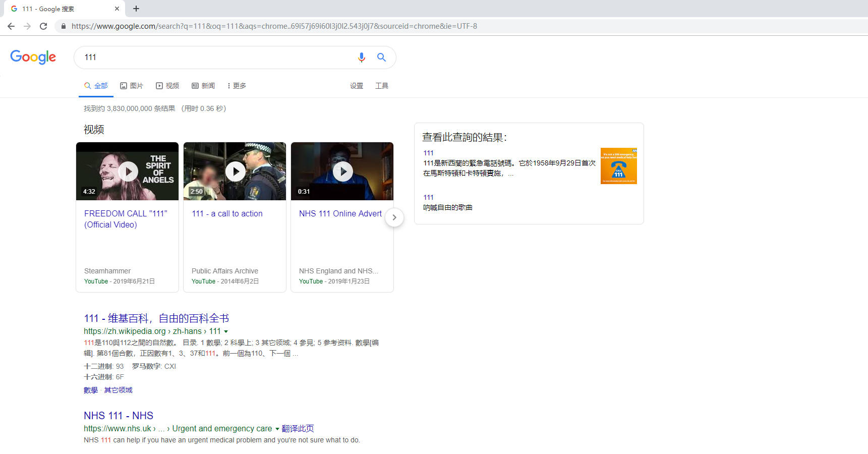Click the Google logo
Image resolution: width=868 pixels, height=454 pixels.
click(x=33, y=57)
